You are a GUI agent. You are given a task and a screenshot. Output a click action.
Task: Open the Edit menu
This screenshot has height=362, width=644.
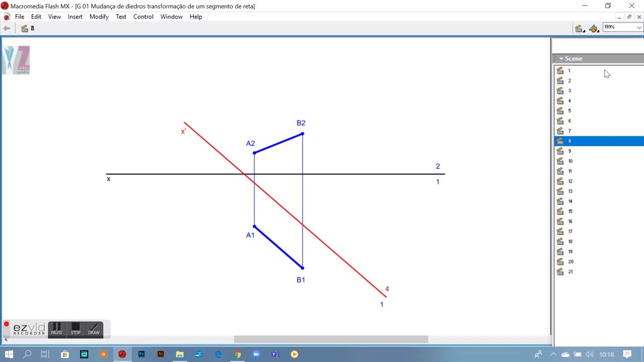pos(36,17)
